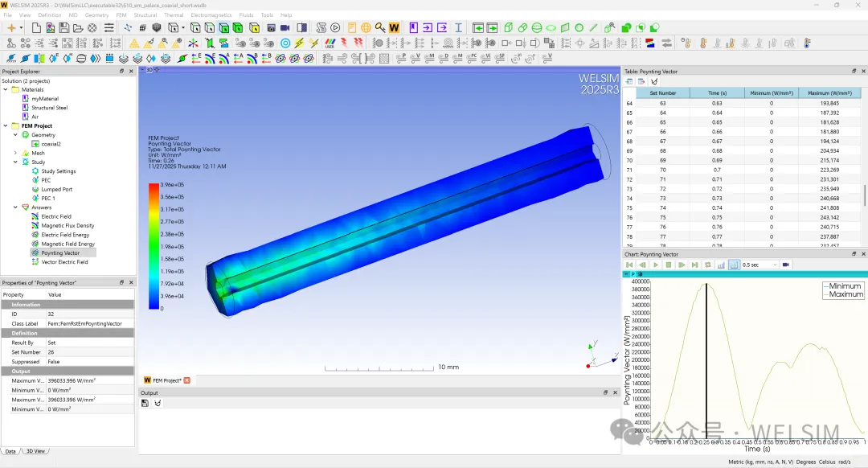This screenshot has width=868, height=468.
Task: Select Electric Field in the Answers tree
Action: (x=56, y=216)
